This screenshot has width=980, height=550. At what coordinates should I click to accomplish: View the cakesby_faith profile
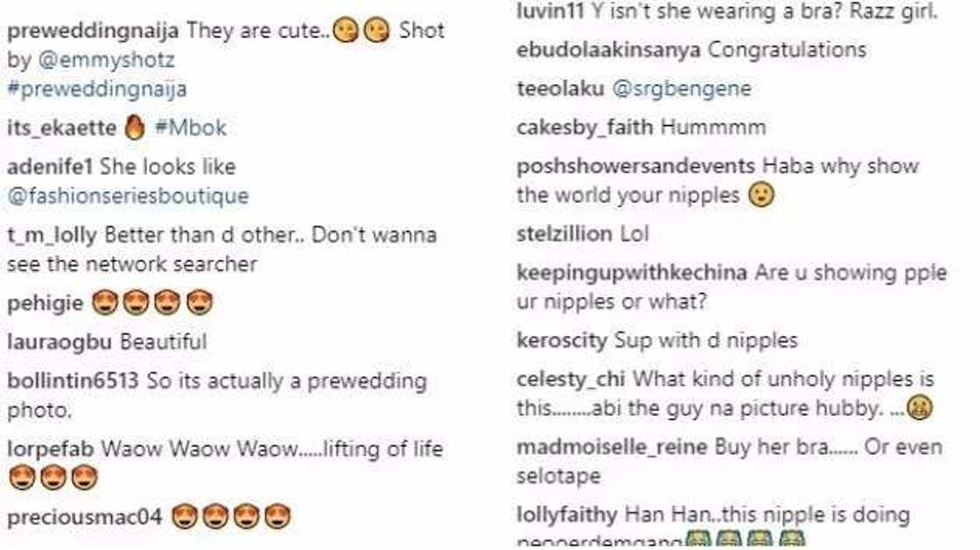[x=585, y=128]
